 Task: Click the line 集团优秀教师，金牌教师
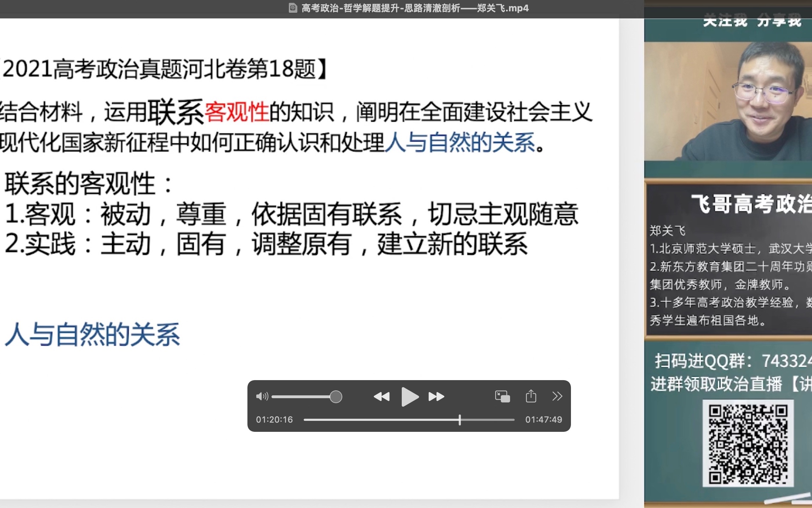(720, 284)
